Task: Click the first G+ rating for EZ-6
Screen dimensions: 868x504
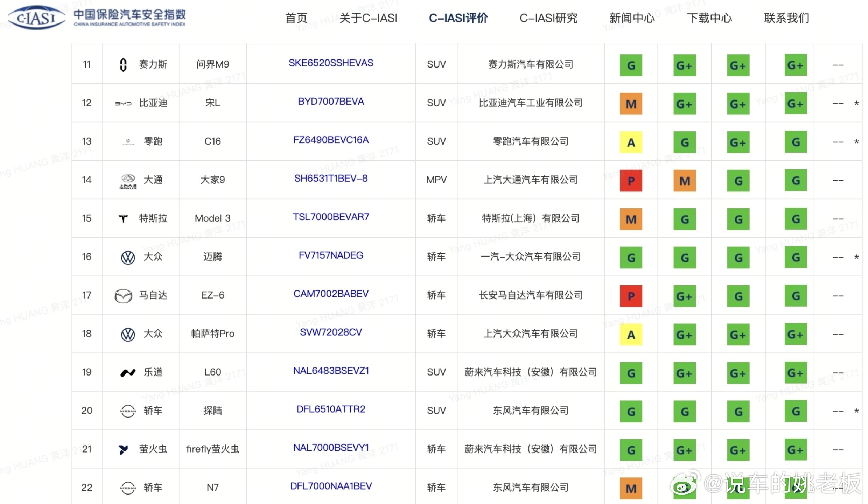Action: 685,296
